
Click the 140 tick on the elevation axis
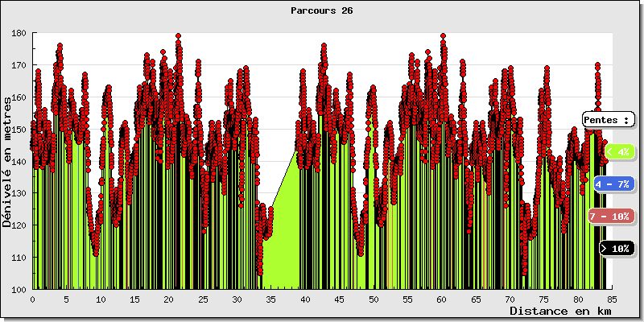pos(19,161)
